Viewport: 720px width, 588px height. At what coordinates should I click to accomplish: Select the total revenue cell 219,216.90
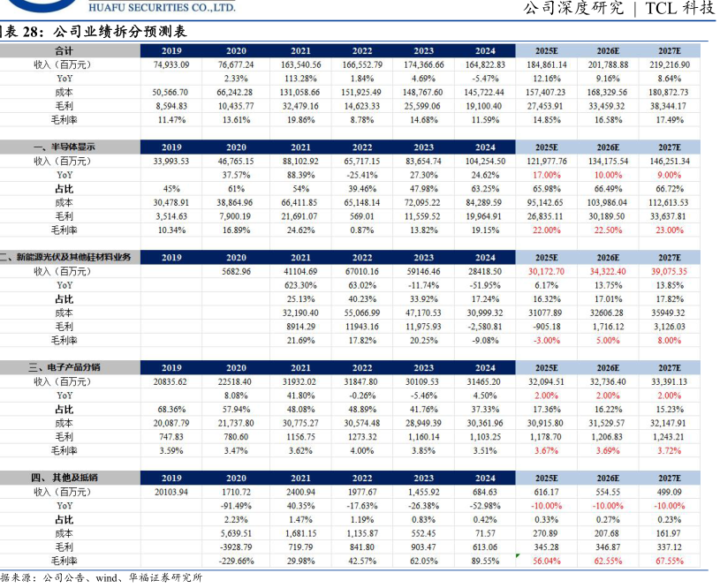669,64
